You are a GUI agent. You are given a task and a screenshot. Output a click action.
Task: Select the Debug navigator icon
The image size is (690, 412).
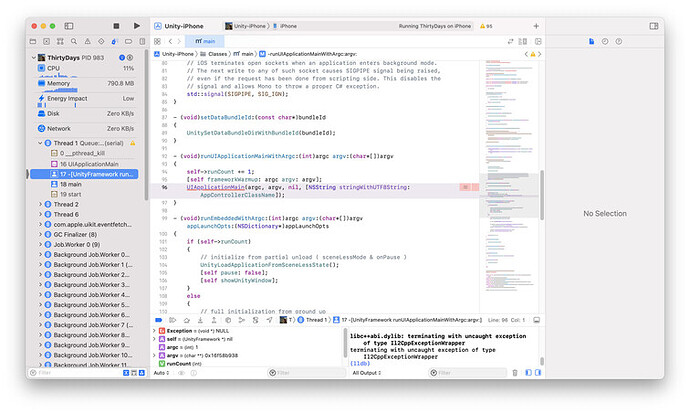click(x=114, y=41)
